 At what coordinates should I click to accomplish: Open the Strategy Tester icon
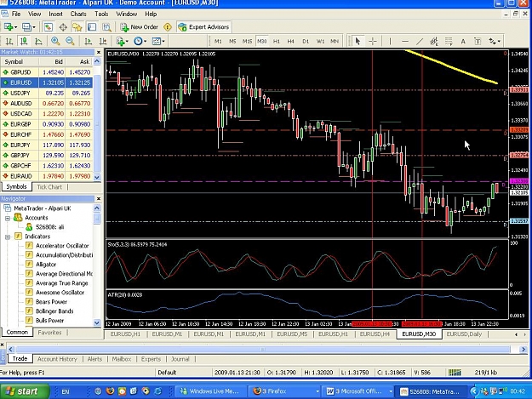(x=106, y=26)
